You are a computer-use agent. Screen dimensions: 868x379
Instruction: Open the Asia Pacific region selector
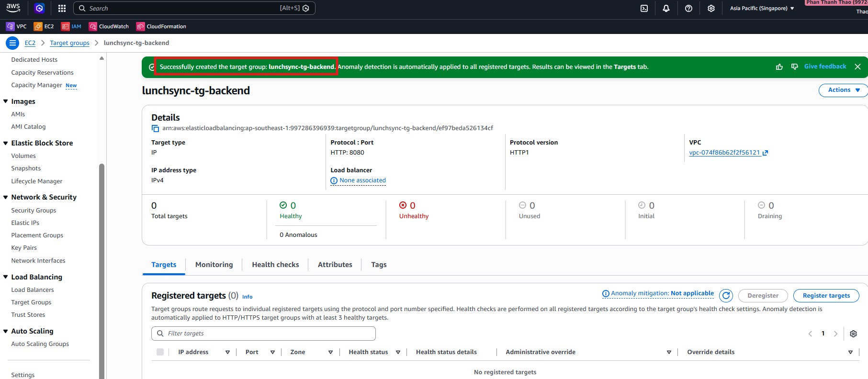pyautogui.click(x=762, y=8)
